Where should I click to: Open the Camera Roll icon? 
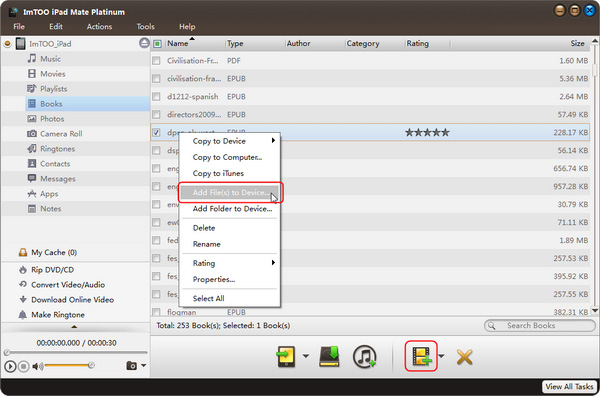32,134
